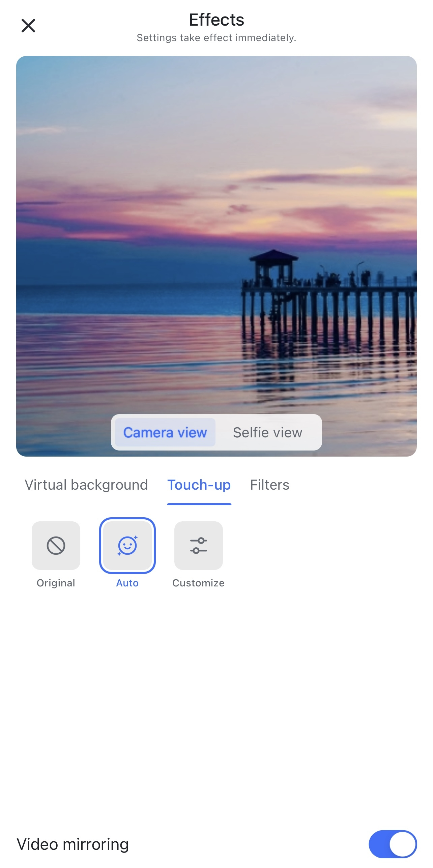Tap the Original text label
The image size is (433, 868).
[56, 583]
